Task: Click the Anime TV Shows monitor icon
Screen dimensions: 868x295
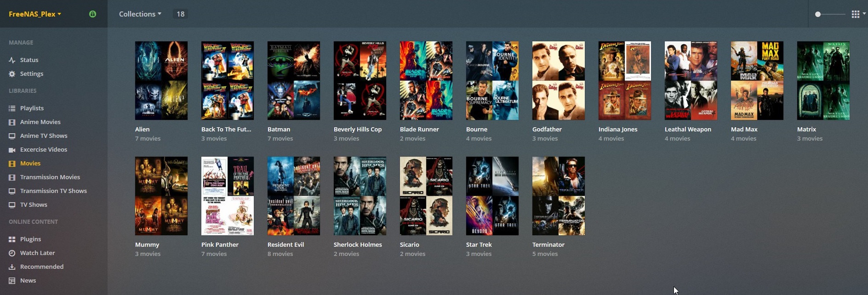Action: pyautogui.click(x=12, y=136)
